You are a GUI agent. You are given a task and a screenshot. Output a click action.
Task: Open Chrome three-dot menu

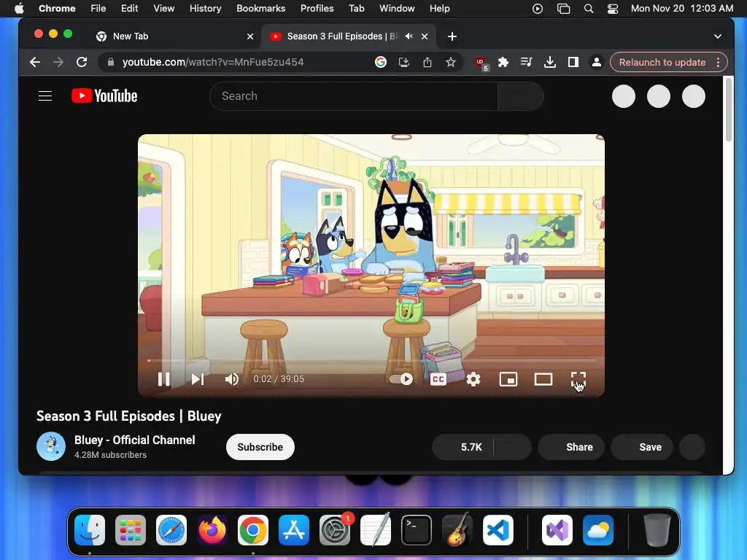tap(718, 63)
